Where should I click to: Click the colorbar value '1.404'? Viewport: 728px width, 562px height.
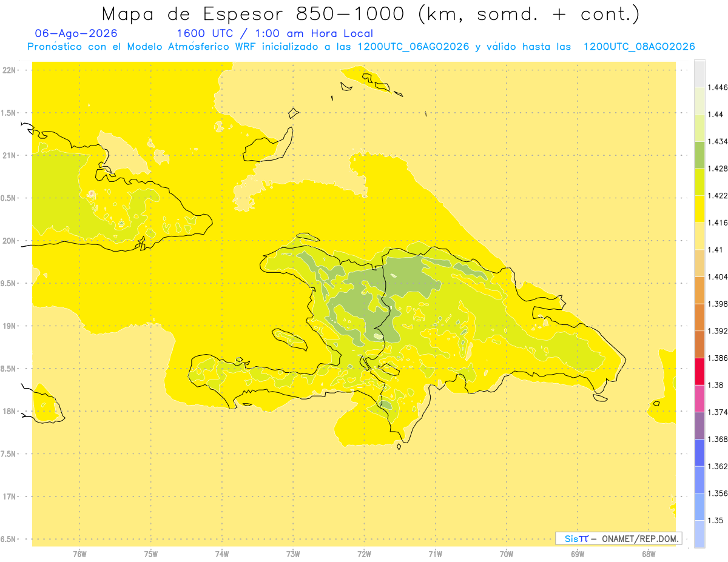718,276
